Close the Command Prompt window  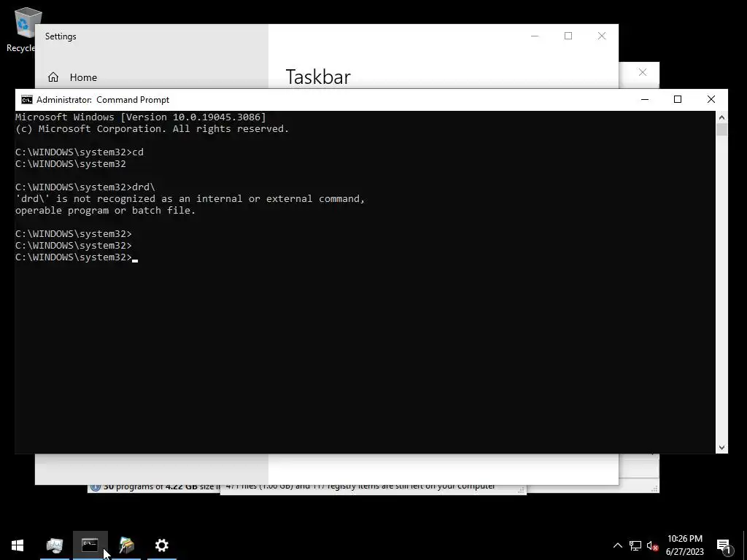pyautogui.click(x=711, y=99)
